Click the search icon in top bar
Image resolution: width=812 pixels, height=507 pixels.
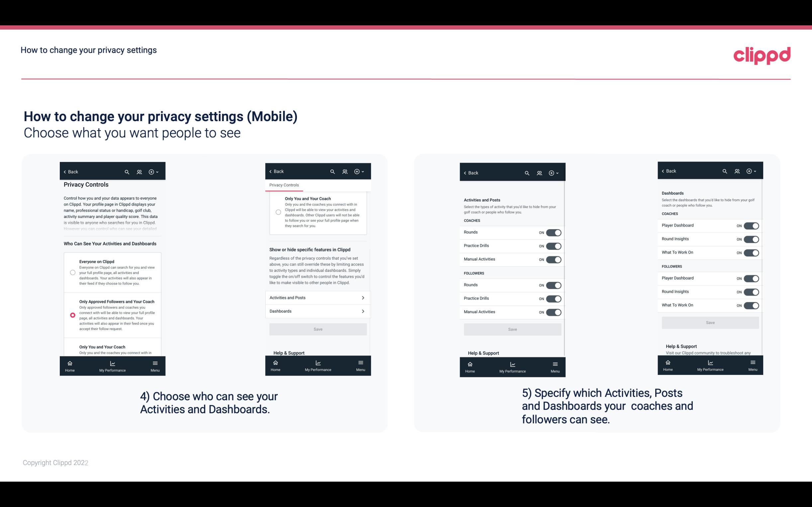tap(127, 172)
